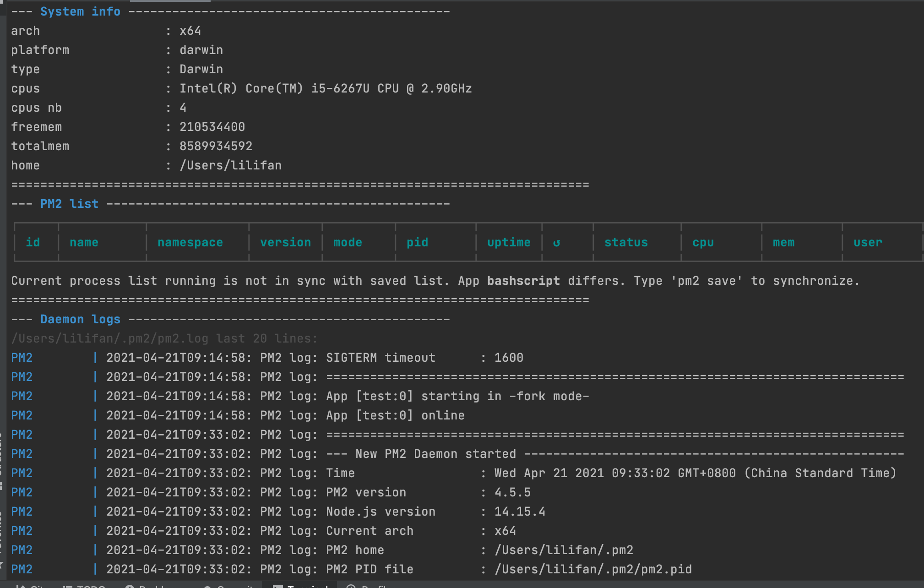Image resolution: width=924 pixels, height=588 pixels.
Task: Click the 'System info' section heading
Action: click(80, 11)
